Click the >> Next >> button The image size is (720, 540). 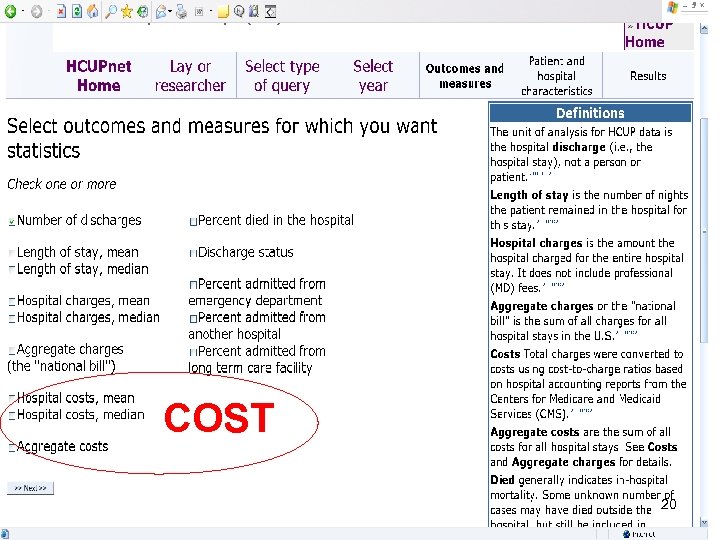click(30, 488)
